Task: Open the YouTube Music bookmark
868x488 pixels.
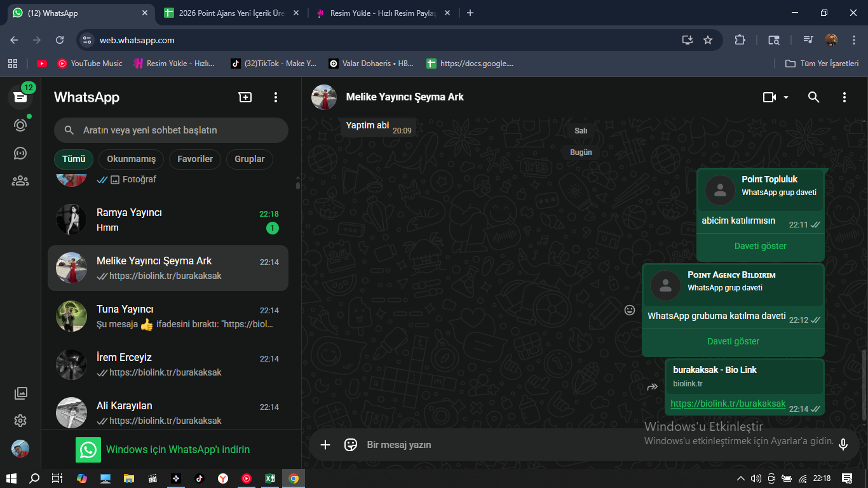Action: pos(90,64)
